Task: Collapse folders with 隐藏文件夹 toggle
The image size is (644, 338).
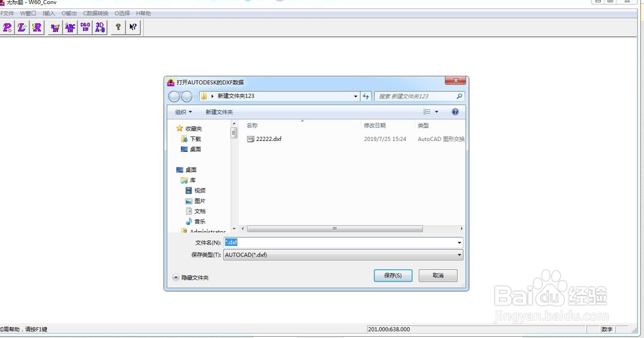Action: [191, 277]
